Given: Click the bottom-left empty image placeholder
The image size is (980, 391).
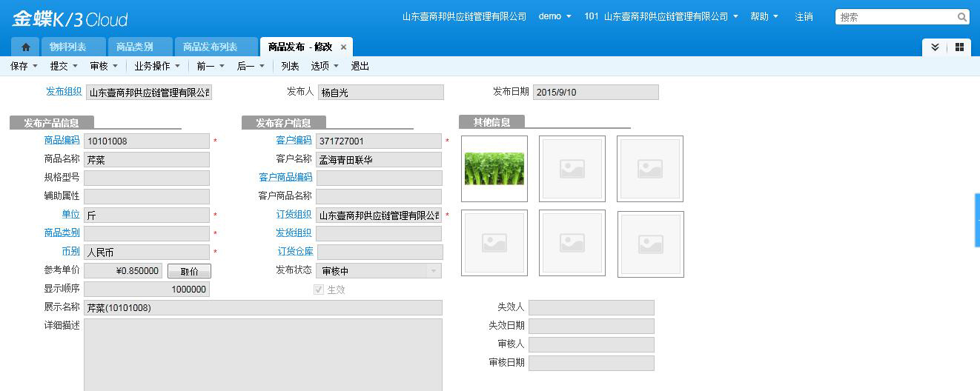Looking at the screenshot, I should click(x=494, y=243).
